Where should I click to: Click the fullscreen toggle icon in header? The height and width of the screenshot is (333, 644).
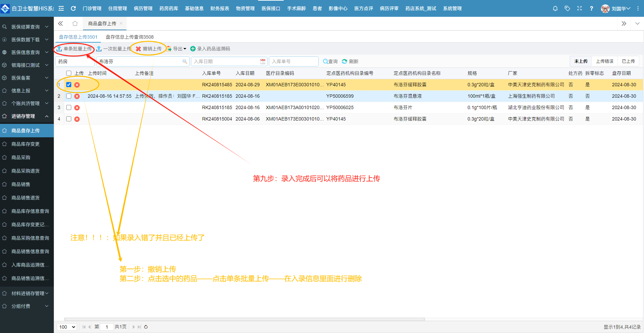click(579, 8)
